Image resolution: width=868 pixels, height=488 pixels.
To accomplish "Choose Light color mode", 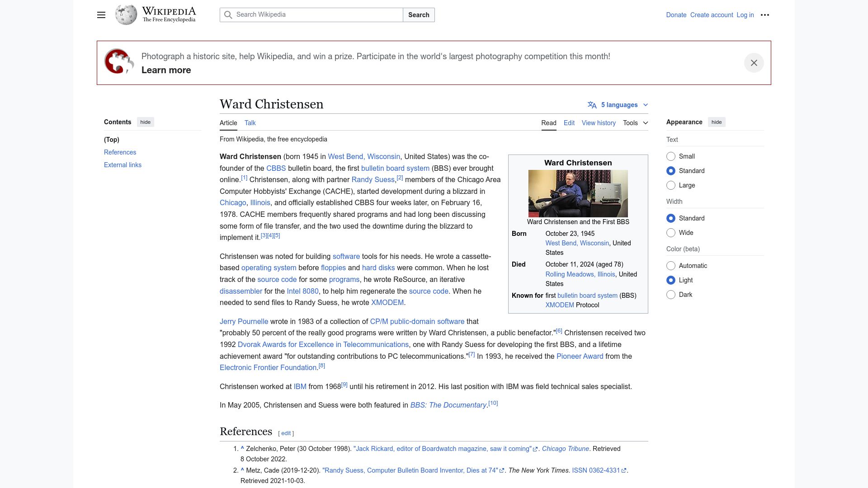I will (x=671, y=280).
